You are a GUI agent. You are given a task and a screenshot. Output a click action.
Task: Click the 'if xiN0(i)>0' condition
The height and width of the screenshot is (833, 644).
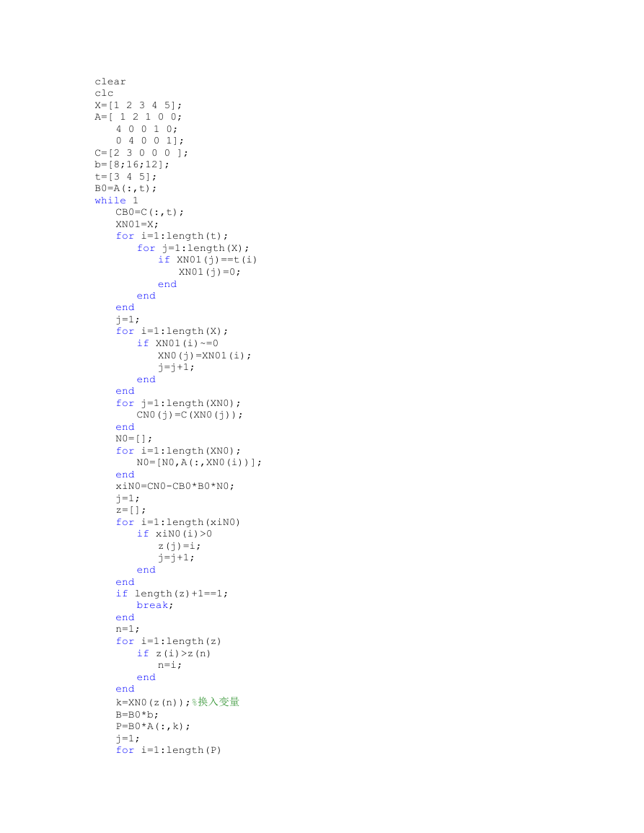[x=175, y=534]
